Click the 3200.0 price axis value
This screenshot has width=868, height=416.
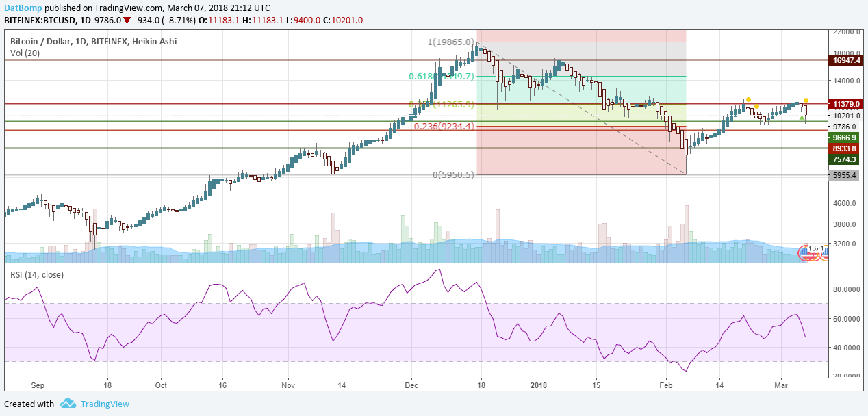click(846, 244)
